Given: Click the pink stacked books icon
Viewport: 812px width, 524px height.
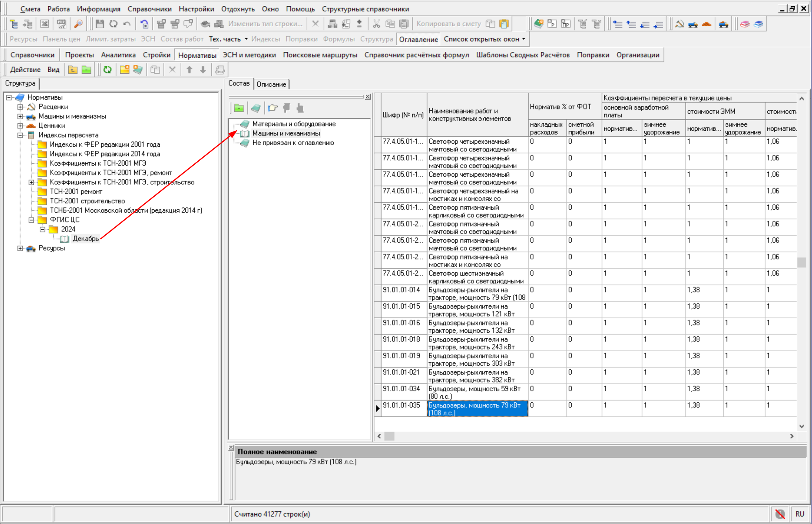Looking at the screenshot, I should (745, 24).
